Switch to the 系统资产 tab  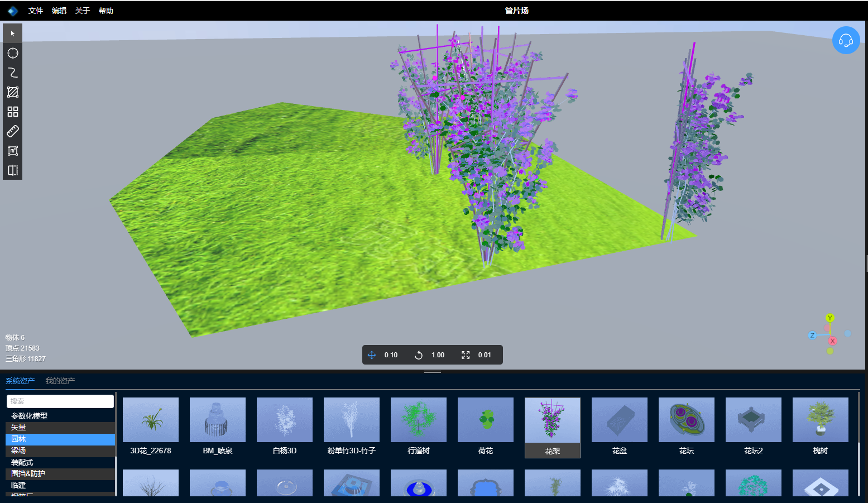click(20, 381)
